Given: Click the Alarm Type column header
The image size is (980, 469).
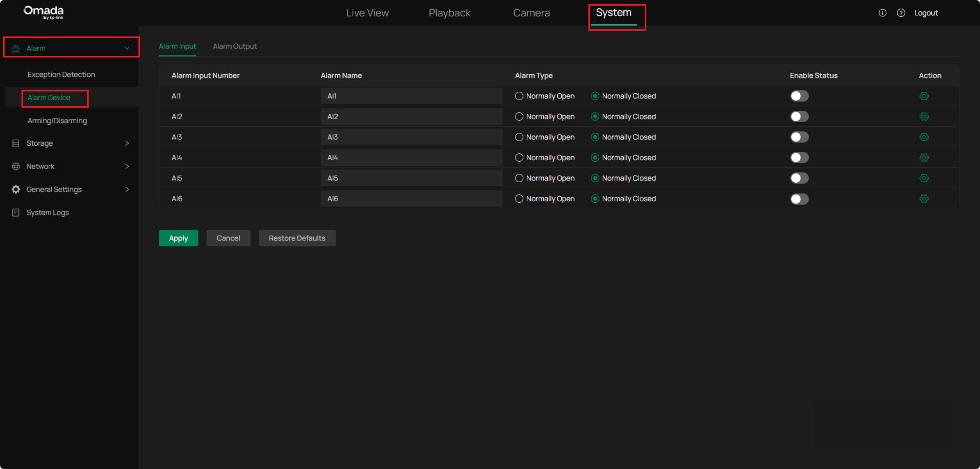Looking at the screenshot, I should (533, 75).
